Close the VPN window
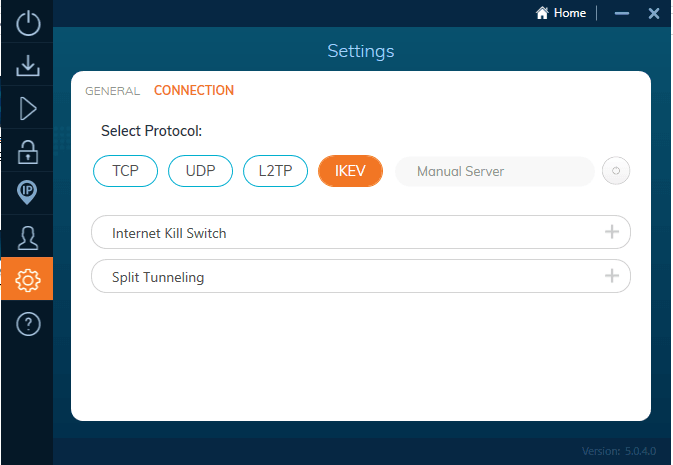 [x=654, y=13]
